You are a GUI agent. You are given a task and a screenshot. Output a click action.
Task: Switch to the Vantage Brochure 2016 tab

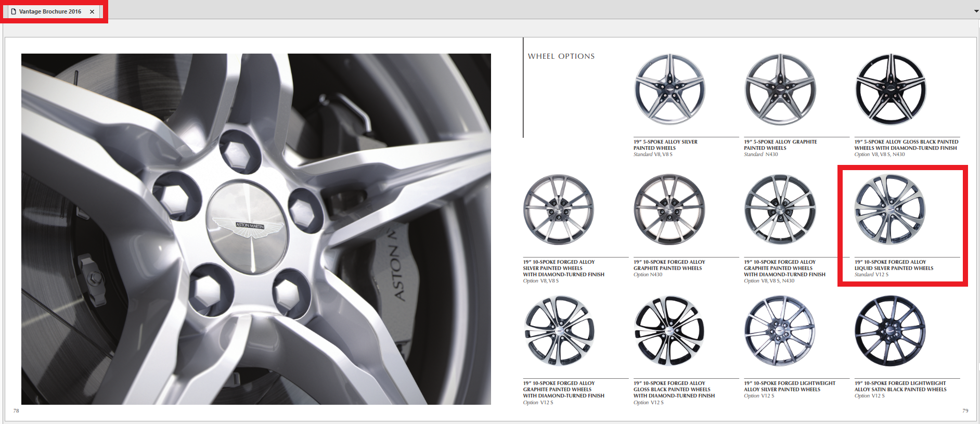click(x=50, y=11)
